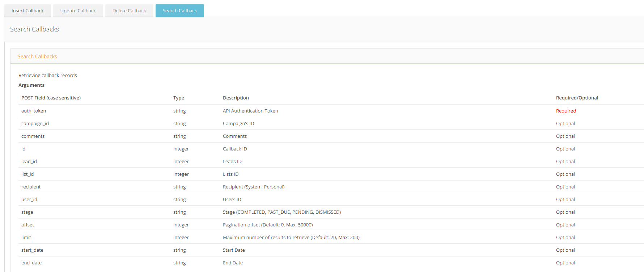
Task: Click the active Search Callback tab
Action: [x=180, y=11]
